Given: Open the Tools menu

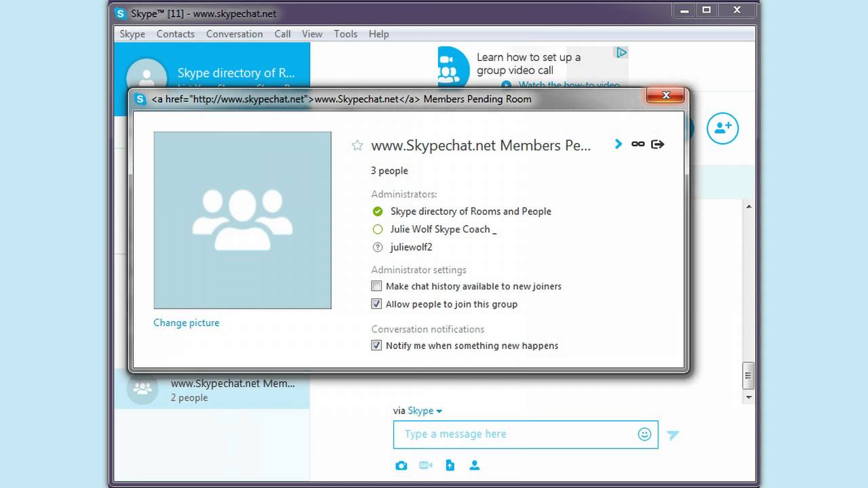Looking at the screenshot, I should click(345, 34).
